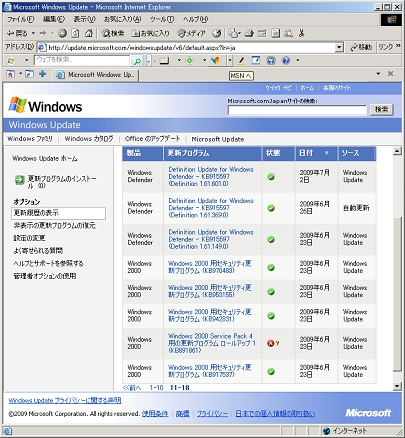Click the Back (戻る) arrow button
This screenshot has height=438, width=405.
17,33
